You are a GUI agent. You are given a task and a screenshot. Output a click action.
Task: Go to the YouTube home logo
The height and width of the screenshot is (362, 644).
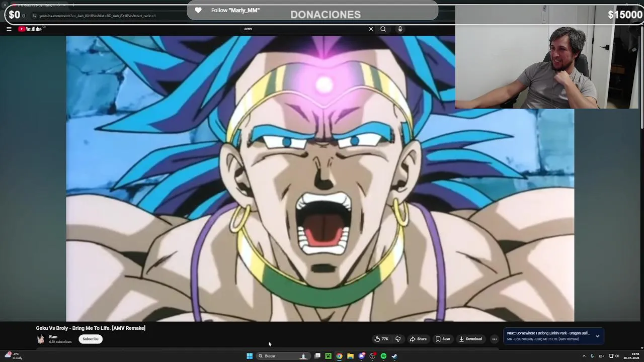coord(30,29)
